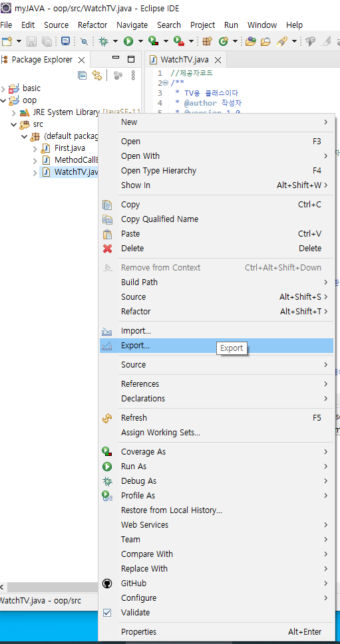This screenshot has height=644, width=340.
Task: Open the Replace With submenu
Action: [216, 569]
